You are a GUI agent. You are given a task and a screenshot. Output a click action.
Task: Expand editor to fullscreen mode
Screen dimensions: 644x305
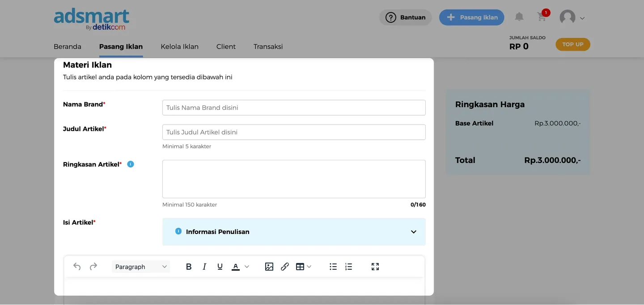375,267
